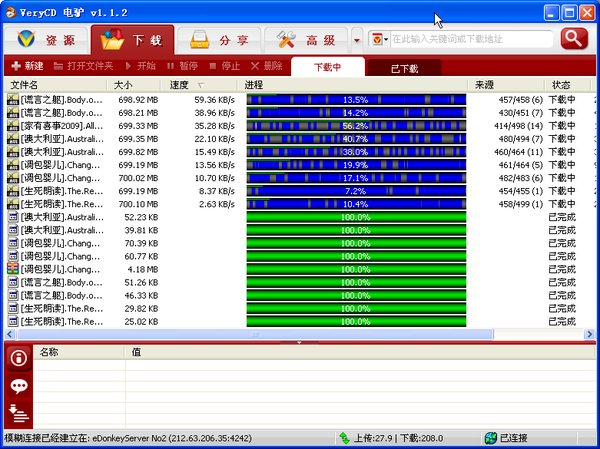This screenshot has width=600, height=449.
Task: Click the 7.2% progress bar
Action: tap(356, 191)
